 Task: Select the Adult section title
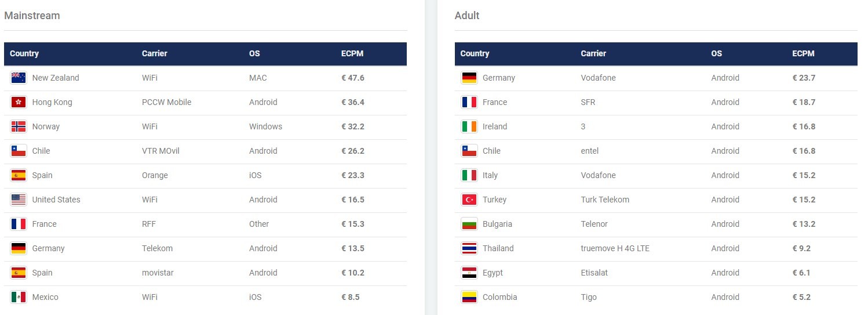[467, 16]
